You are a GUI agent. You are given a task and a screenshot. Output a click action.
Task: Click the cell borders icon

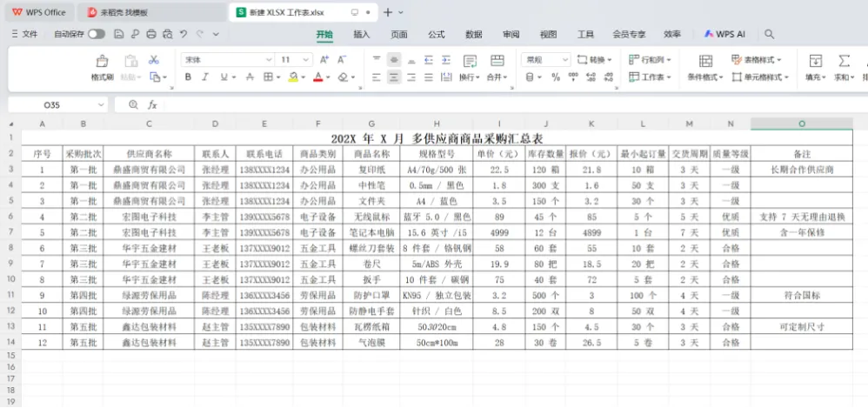[x=268, y=77]
